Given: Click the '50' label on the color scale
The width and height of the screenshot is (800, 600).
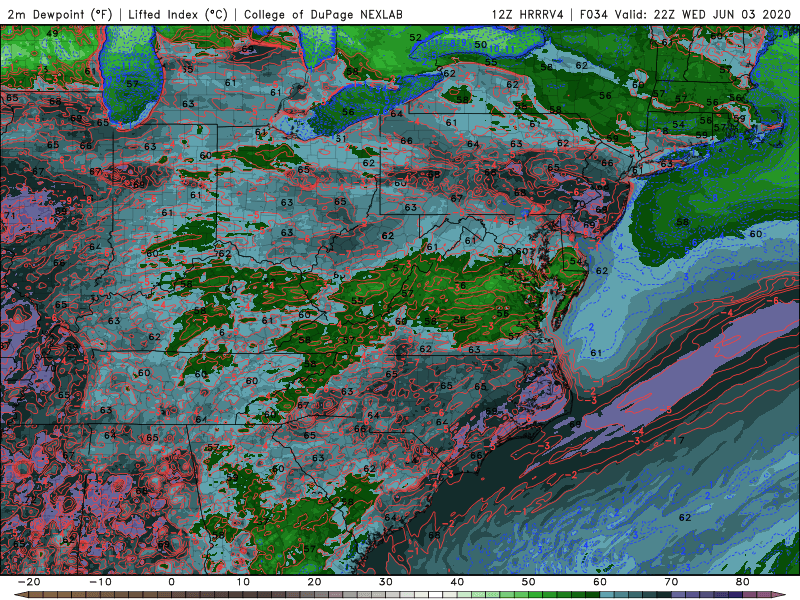Looking at the screenshot, I should (529, 582).
